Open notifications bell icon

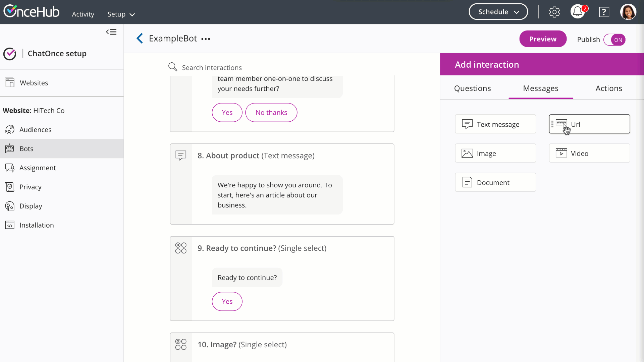pos(578,12)
